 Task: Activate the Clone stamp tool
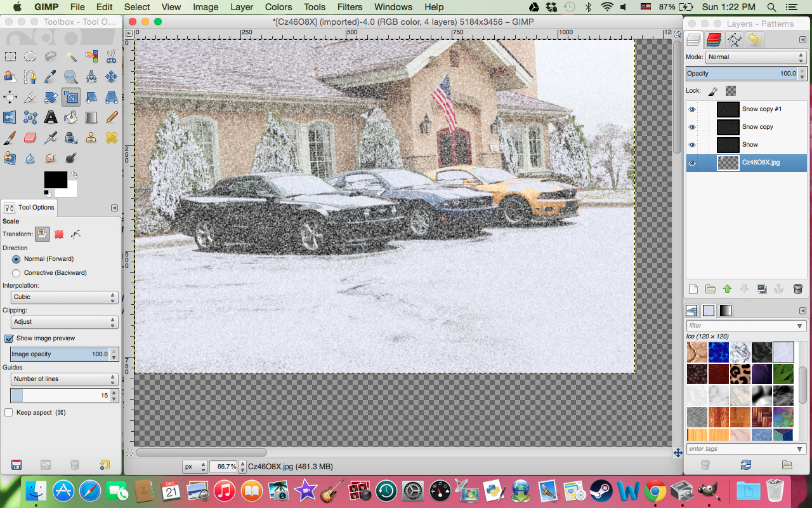[91, 138]
